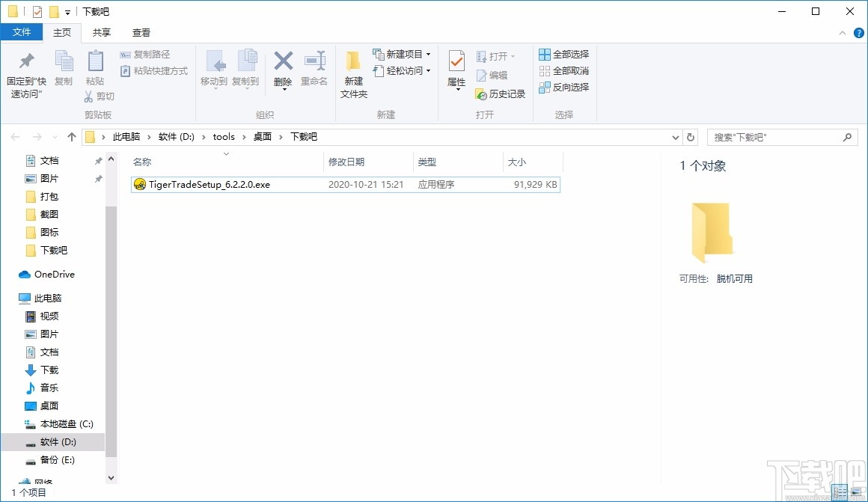Click the Copy ribbon icon
The width and height of the screenshot is (868, 502).
[x=64, y=69]
